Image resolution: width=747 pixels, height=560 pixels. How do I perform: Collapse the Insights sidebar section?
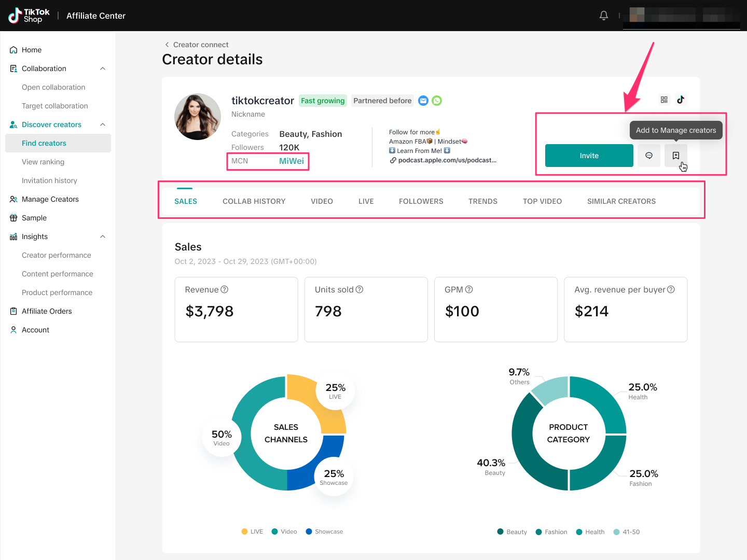point(103,236)
